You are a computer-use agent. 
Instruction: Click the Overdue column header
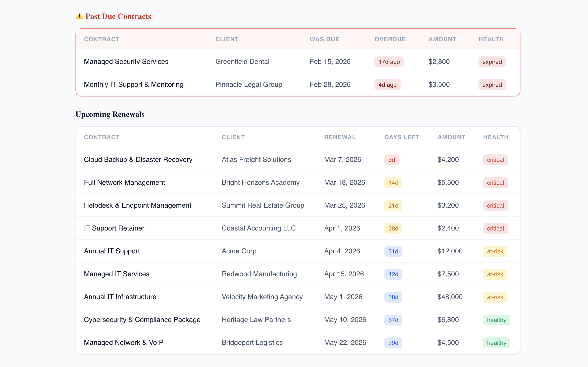coord(390,39)
